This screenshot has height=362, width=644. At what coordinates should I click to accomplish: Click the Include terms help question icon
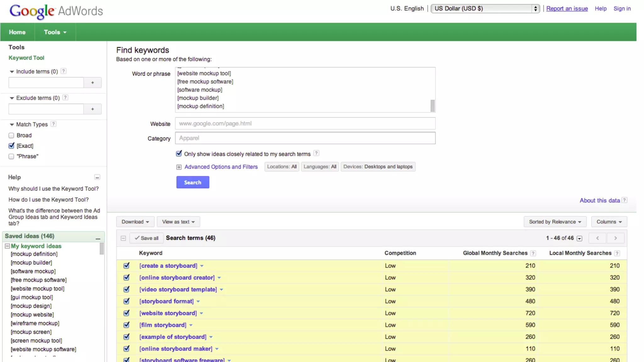click(64, 71)
